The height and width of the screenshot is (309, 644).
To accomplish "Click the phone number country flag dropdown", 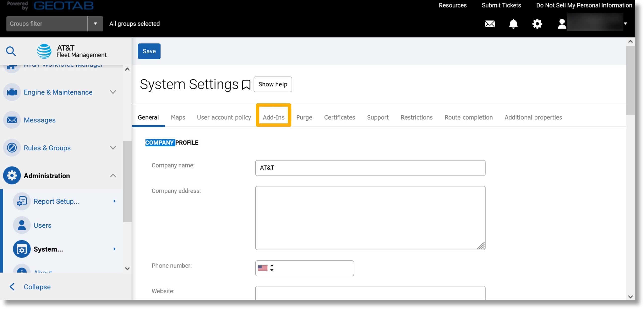I will (266, 267).
